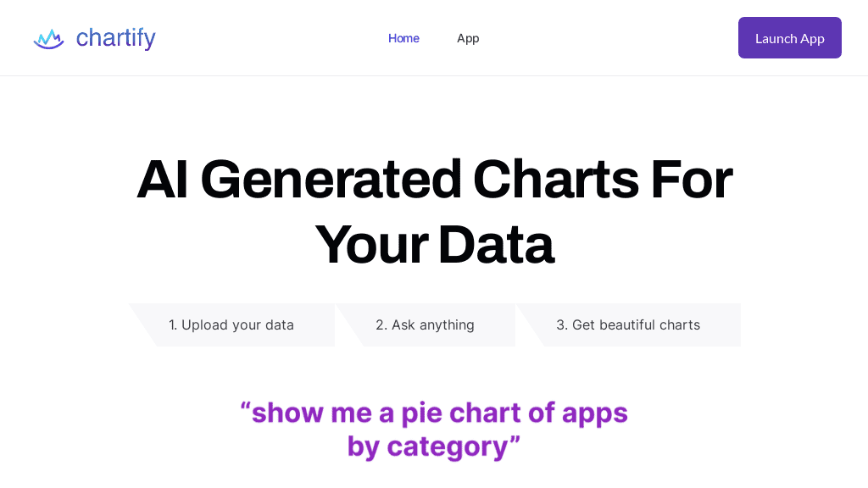Click the '1. Upload your data' step banner
The height and width of the screenshot is (488, 868).
point(231,324)
